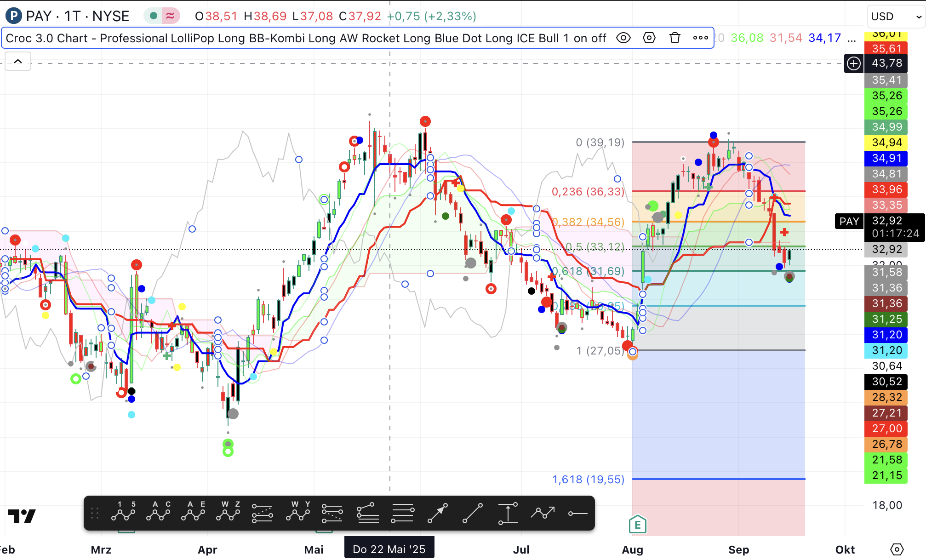
Task: Toggle Croc 3.0 indicator visibility eye
Action: pos(623,38)
